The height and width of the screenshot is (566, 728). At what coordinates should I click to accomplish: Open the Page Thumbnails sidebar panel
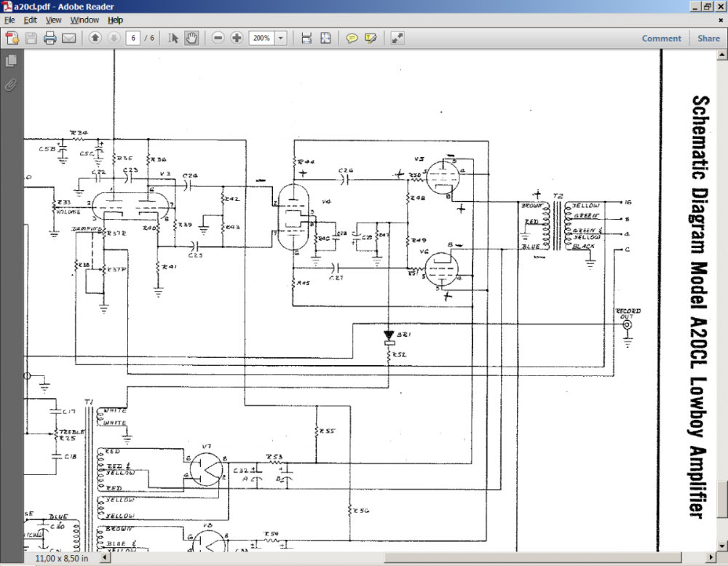click(x=10, y=61)
